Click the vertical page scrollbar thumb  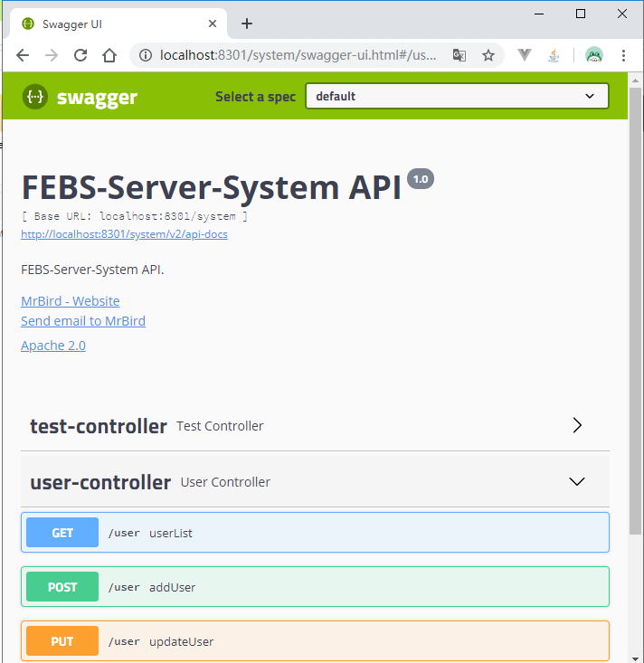tap(635, 311)
